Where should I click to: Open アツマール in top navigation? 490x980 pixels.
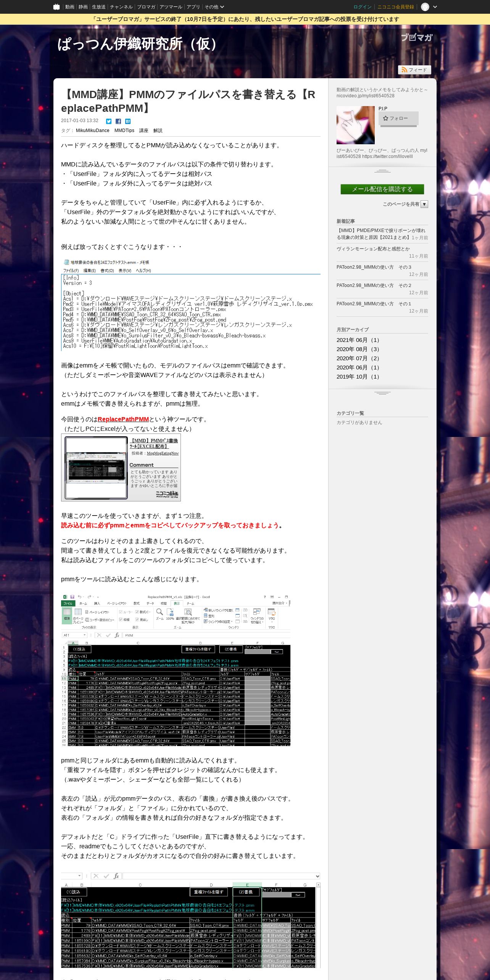[171, 7]
